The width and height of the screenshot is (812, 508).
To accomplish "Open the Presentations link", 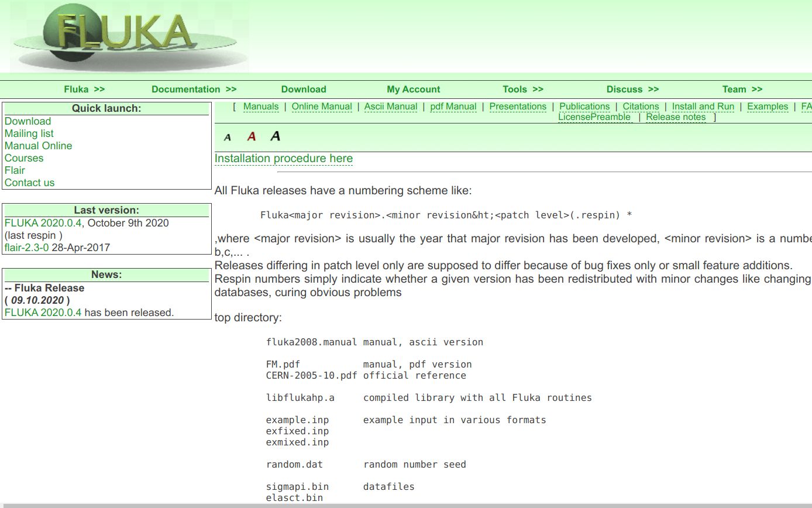I will point(518,107).
